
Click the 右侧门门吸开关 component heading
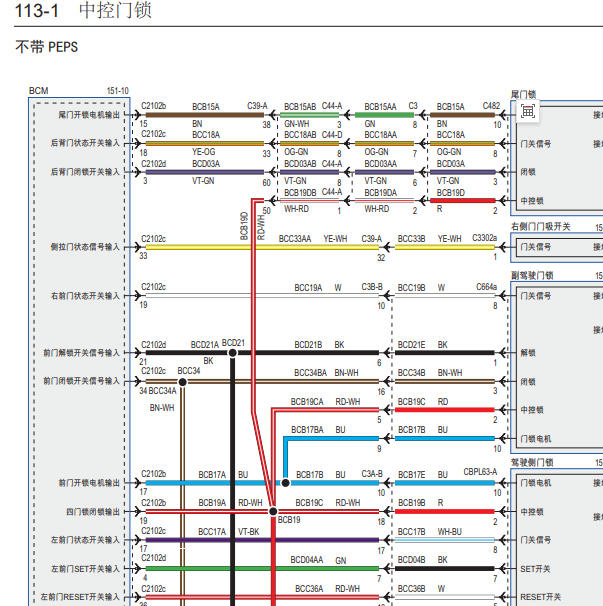540,226
